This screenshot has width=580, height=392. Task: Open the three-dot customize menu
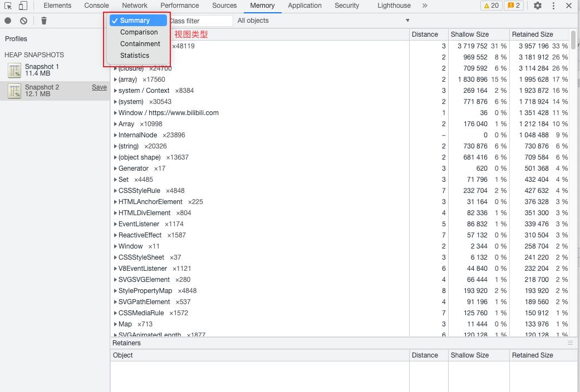coord(553,6)
